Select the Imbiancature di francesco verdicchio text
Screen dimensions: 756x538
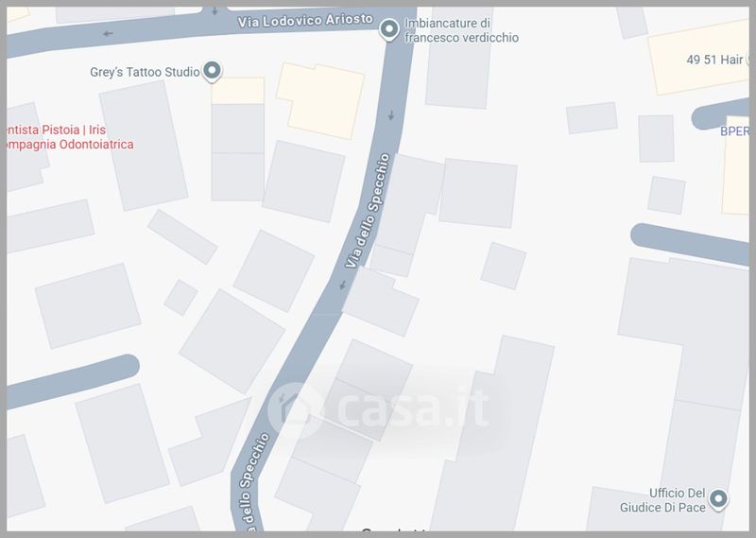[461, 30]
